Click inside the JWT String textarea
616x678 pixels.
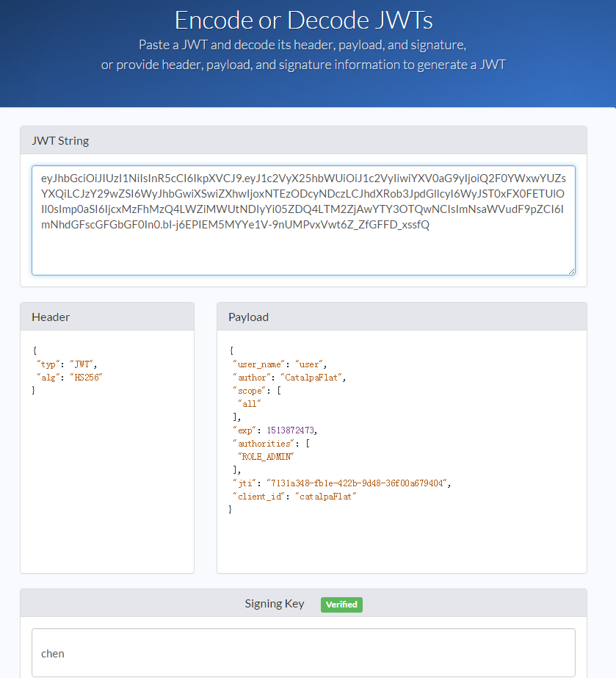click(303, 217)
